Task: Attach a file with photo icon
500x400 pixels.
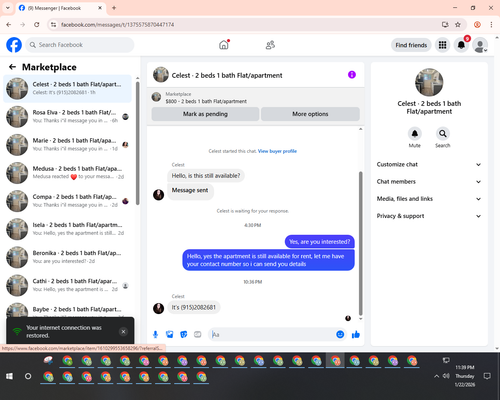Action: (x=170, y=334)
